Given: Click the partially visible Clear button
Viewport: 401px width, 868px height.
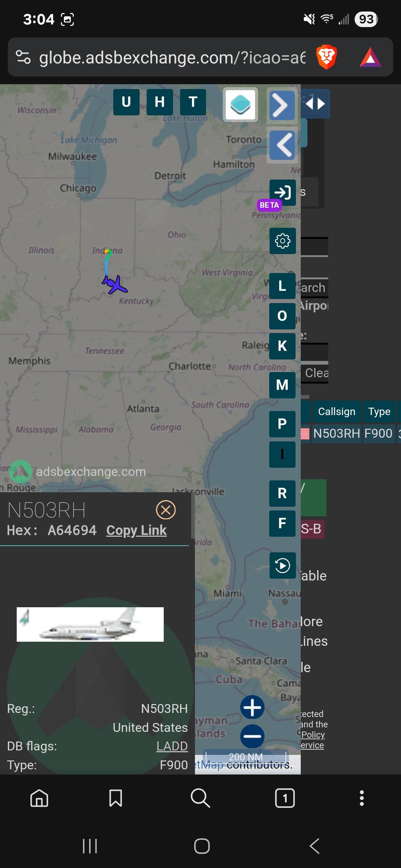Looking at the screenshot, I should [315, 373].
